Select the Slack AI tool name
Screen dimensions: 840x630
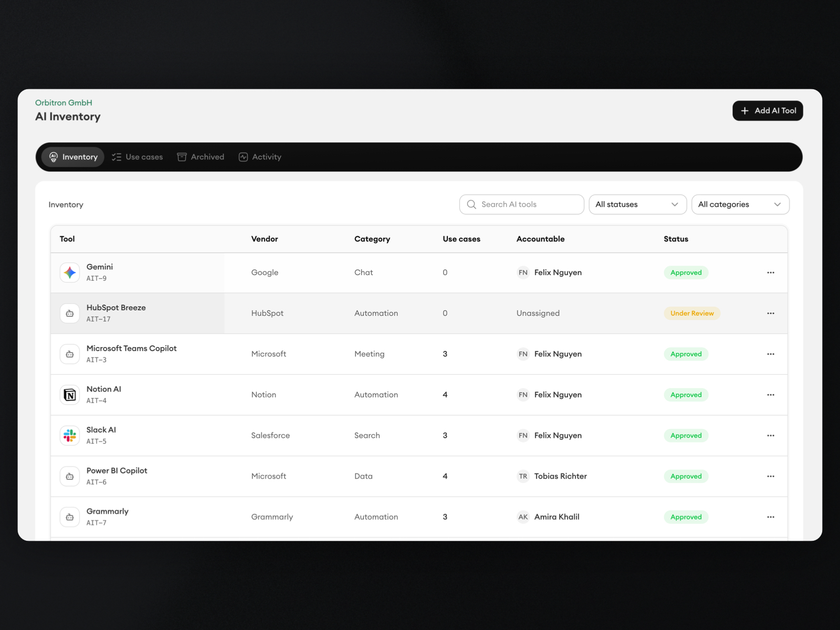[101, 430]
